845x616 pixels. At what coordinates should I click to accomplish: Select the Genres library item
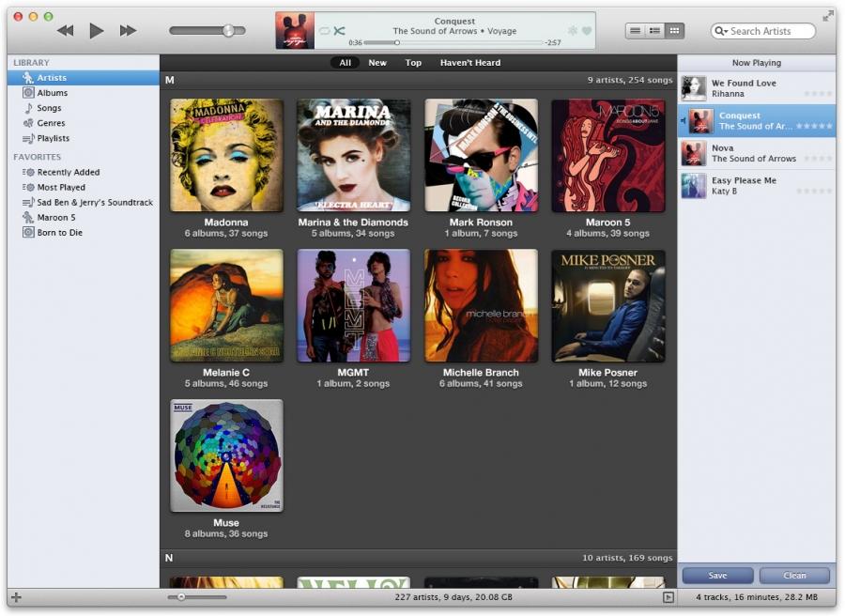pos(51,123)
